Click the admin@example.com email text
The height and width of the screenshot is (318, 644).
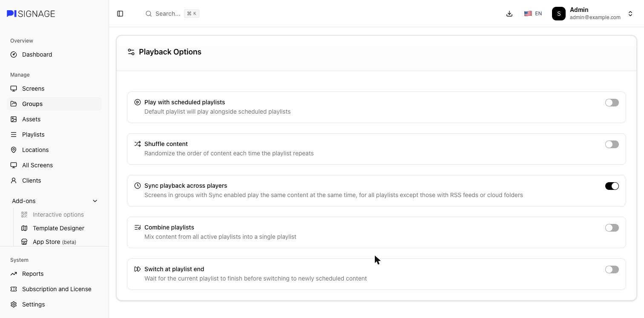click(x=595, y=17)
